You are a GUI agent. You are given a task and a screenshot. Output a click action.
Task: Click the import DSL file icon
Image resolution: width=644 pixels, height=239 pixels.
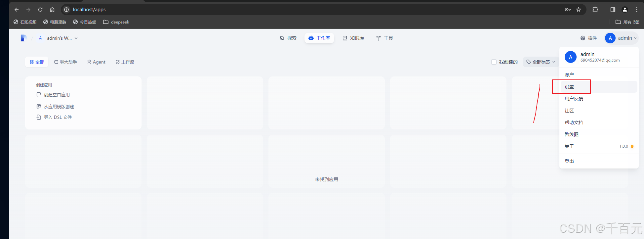coord(39,117)
